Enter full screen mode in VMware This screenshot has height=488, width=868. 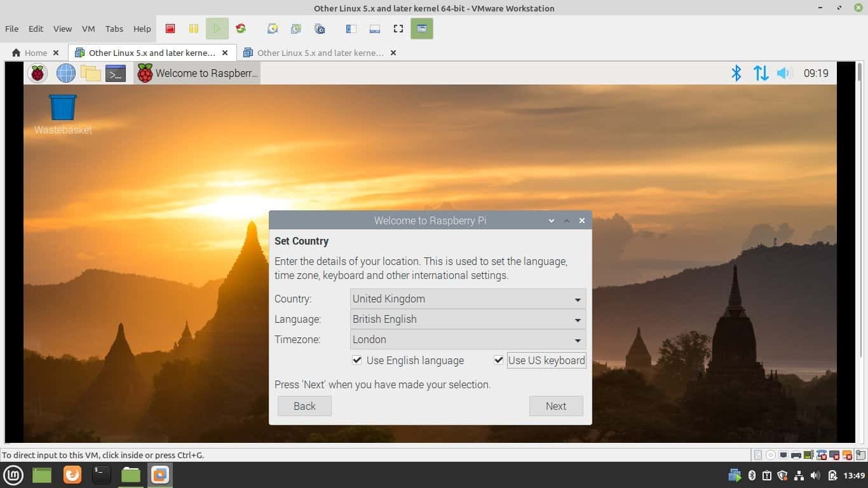(398, 29)
